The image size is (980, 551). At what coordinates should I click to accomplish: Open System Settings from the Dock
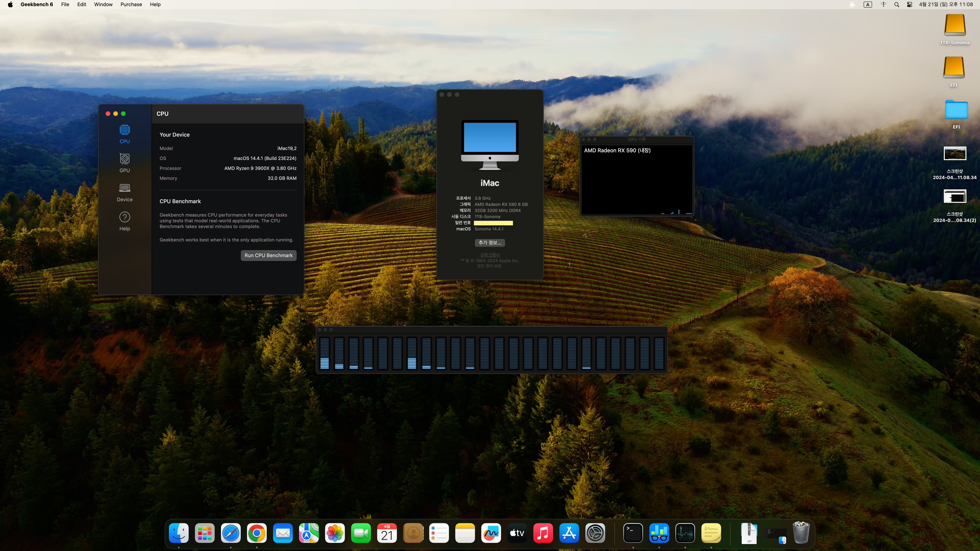595,533
